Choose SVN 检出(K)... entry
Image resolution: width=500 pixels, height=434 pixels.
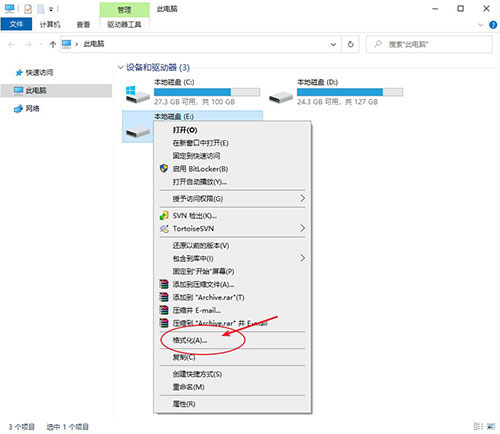(233, 216)
